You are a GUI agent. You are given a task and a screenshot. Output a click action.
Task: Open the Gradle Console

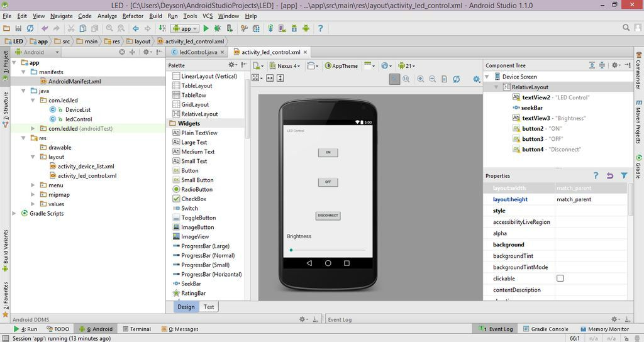(x=546, y=329)
